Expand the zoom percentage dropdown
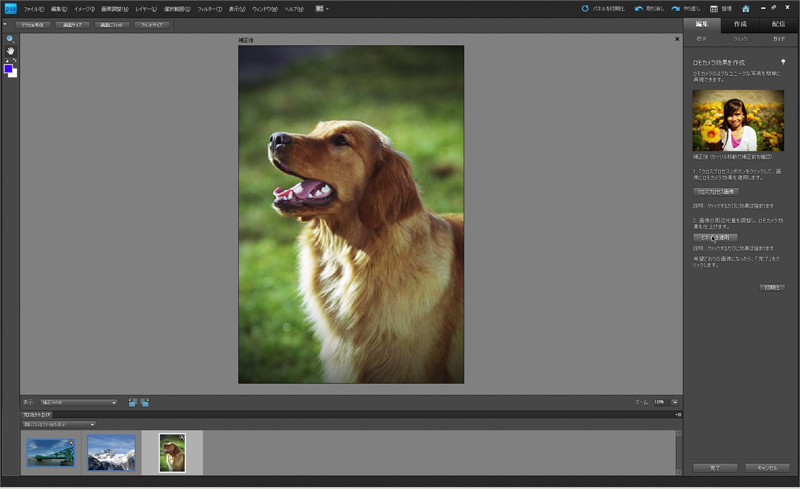Image resolution: width=800 pixels, height=489 pixels. pyautogui.click(x=675, y=402)
